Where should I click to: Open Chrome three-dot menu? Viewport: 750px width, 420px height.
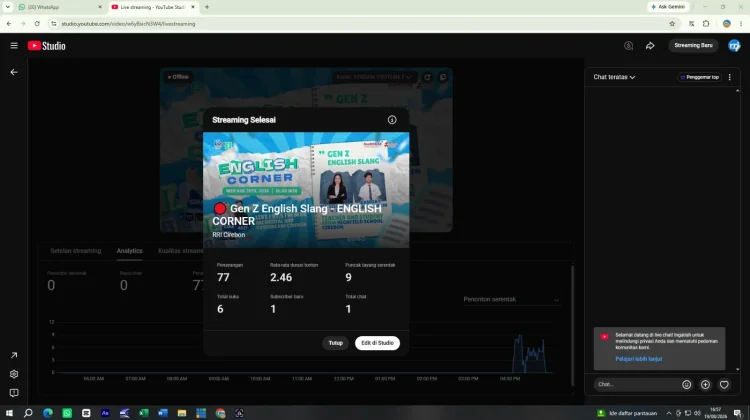point(740,23)
